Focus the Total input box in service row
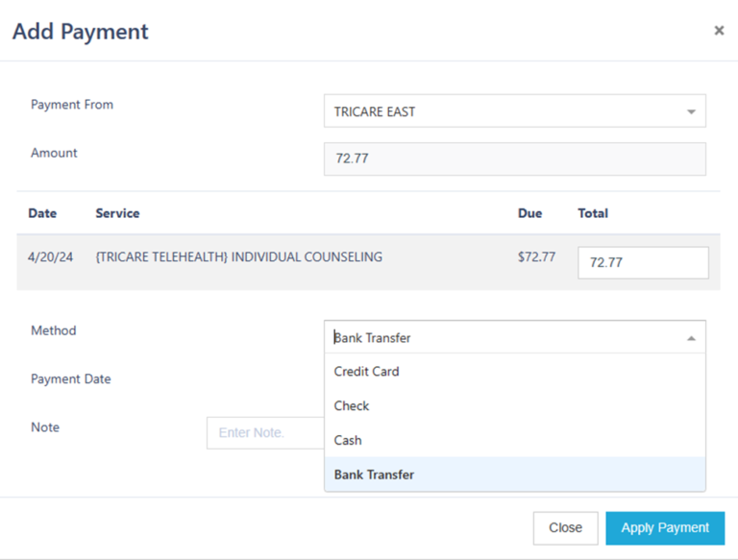 click(x=642, y=263)
